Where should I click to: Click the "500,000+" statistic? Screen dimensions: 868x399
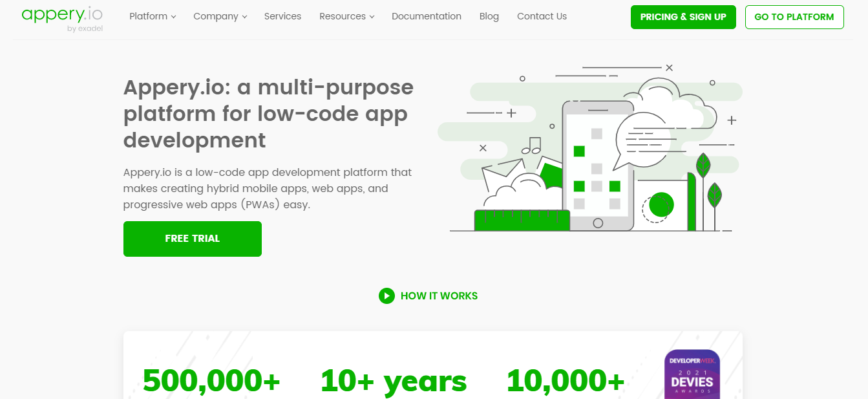click(211, 381)
